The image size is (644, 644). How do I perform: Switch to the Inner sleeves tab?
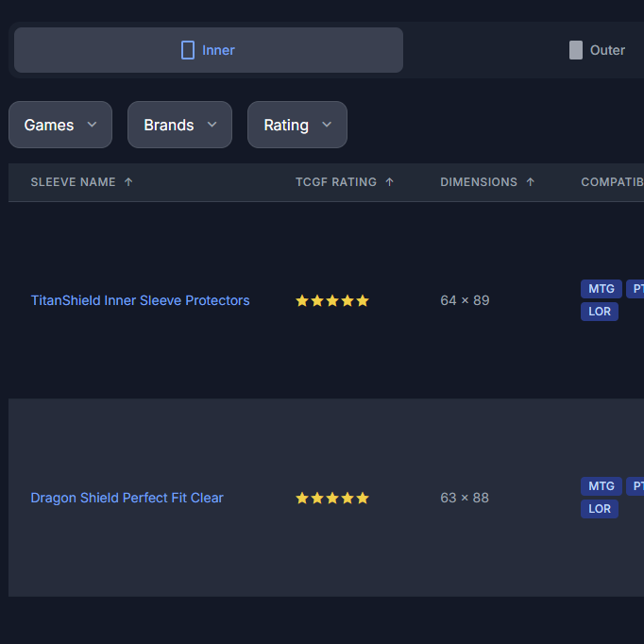coord(209,50)
